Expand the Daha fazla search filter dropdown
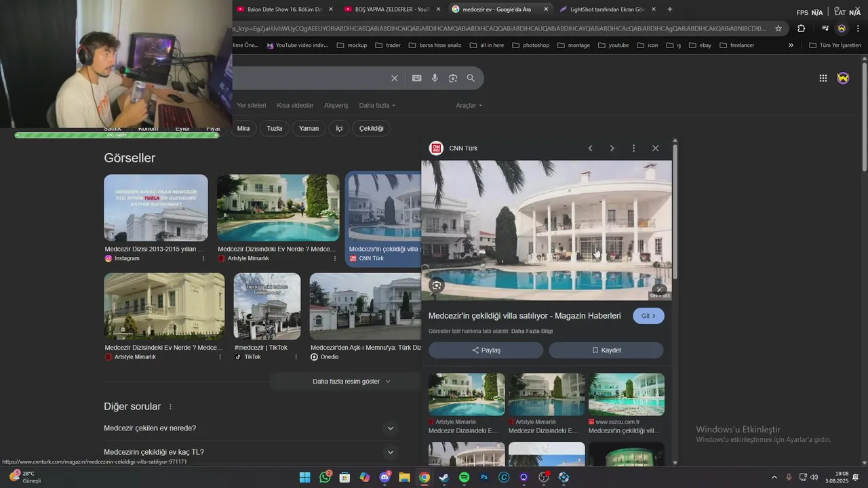 [x=377, y=105]
